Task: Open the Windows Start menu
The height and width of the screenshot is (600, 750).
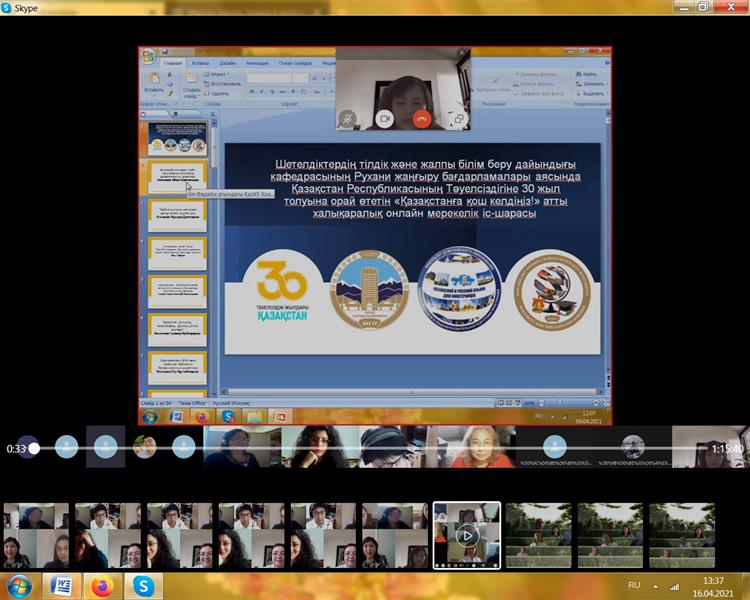Action: tap(18, 585)
